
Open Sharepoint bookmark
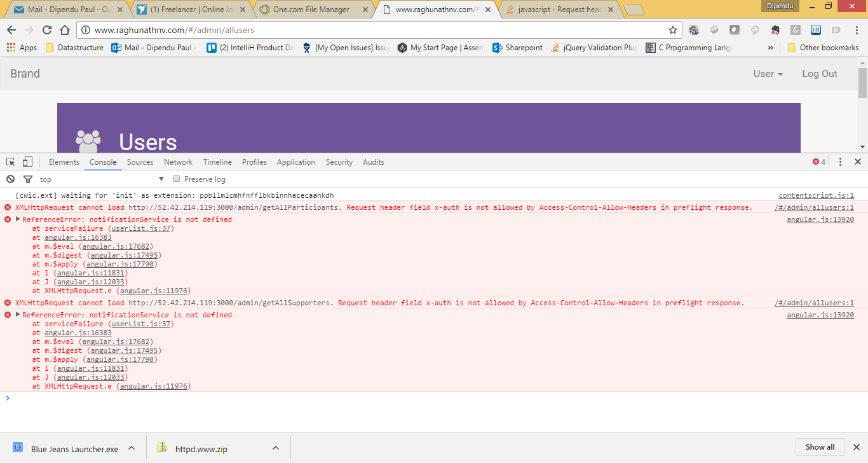518,48
